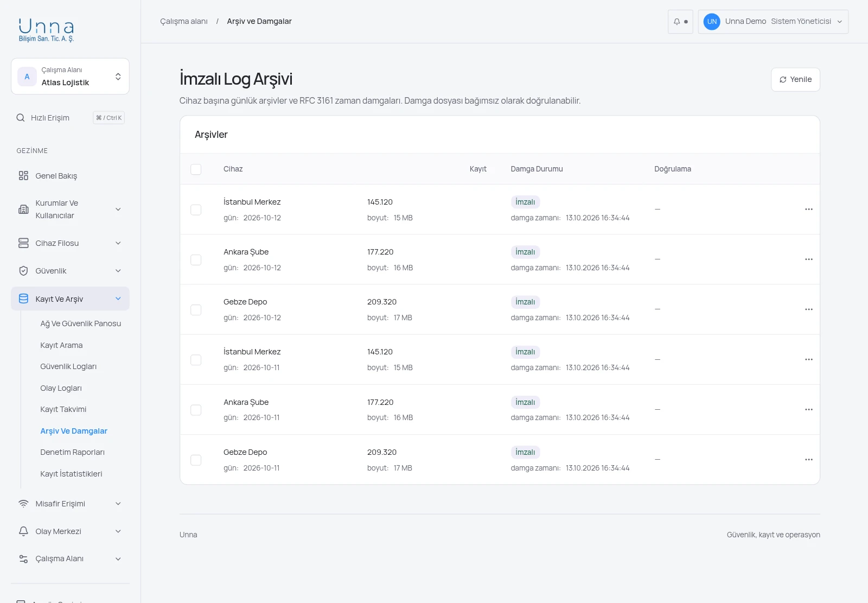The image size is (868, 603).
Task: Toggle the select-all checkbox in table header
Action: coord(196,169)
